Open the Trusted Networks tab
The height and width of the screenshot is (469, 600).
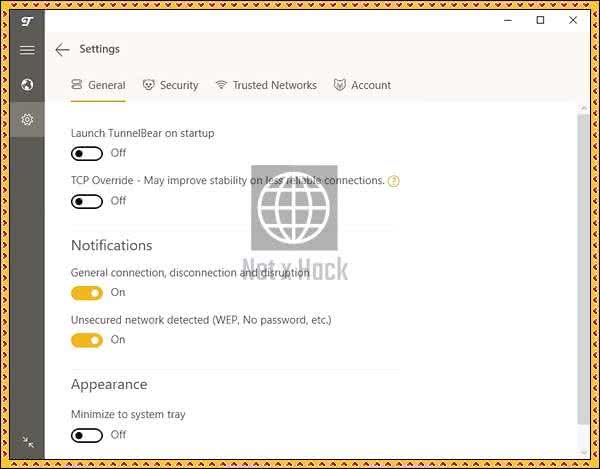coord(266,85)
